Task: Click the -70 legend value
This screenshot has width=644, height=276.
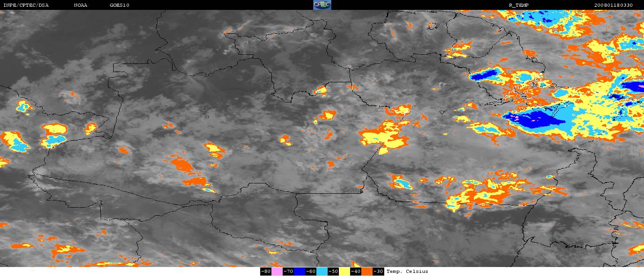Action: 289,272
